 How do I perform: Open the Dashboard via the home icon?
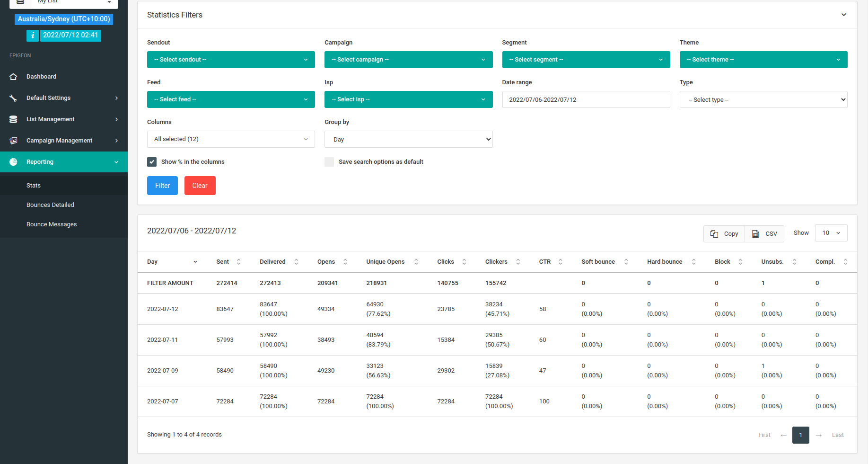point(13,76)
